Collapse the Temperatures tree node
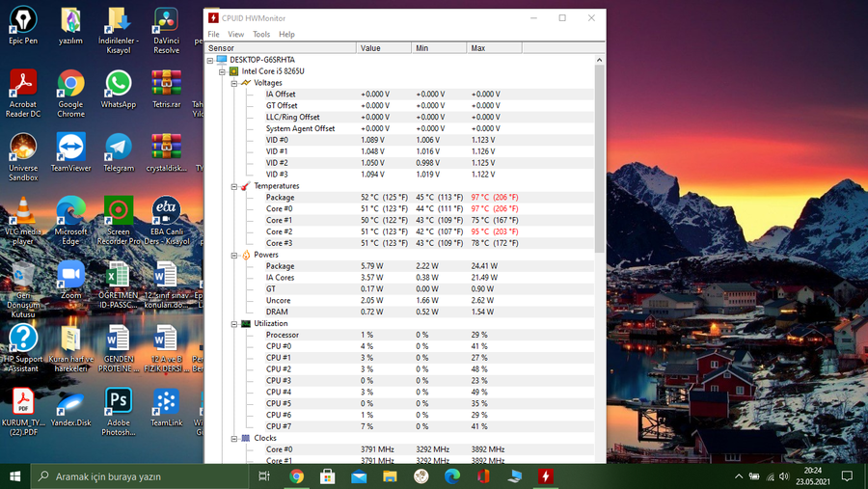 coord(234,186)
